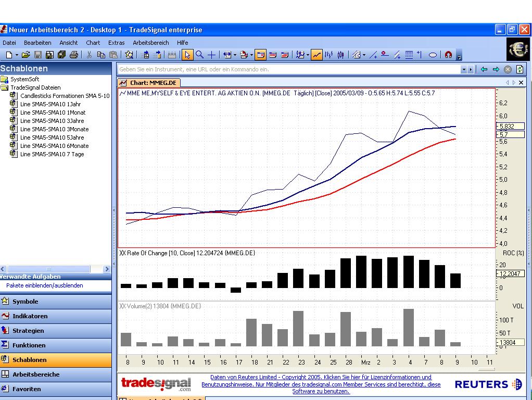Select the magnifier zoom tool
The width and height of the screenshot is (532, 400).
tap(199, 55)
